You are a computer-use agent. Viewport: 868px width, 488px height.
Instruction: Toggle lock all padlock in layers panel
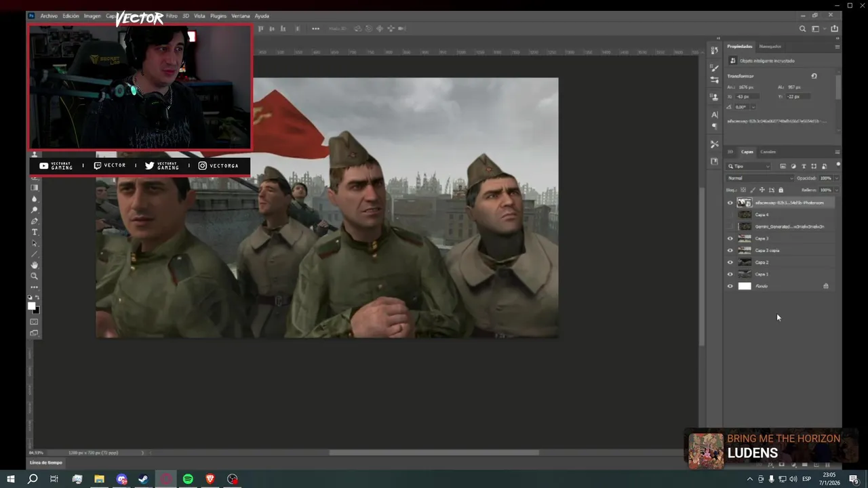pyautogui.click(x=781, y=190)
